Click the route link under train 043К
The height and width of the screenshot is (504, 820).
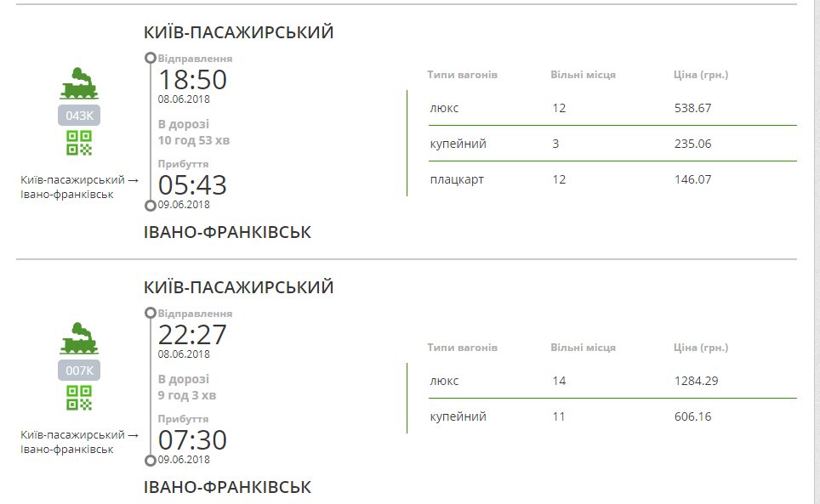78,187
